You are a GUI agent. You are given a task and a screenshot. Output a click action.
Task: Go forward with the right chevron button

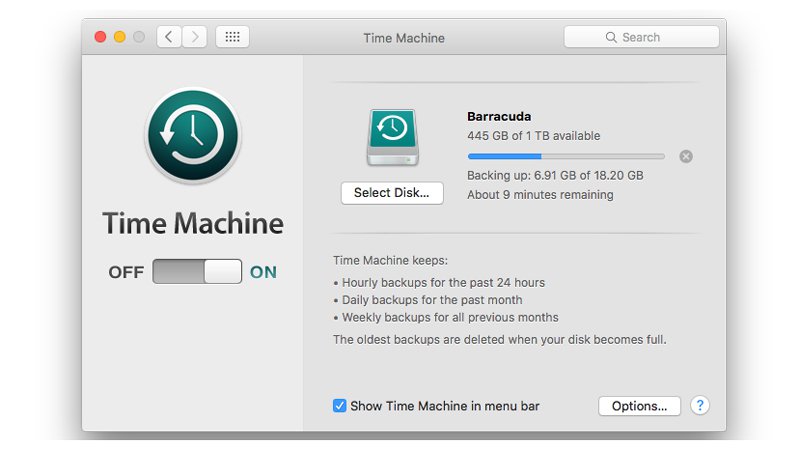194,37
